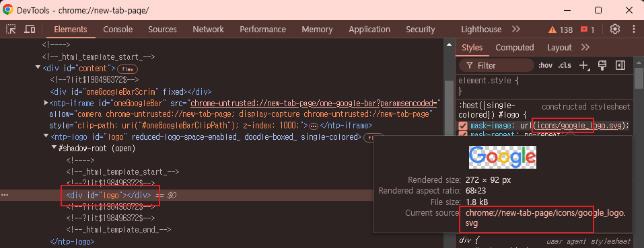This screenshot has height=248, width=644.
Task: Select the Styles sidebar tab
Action: (472, 48)
